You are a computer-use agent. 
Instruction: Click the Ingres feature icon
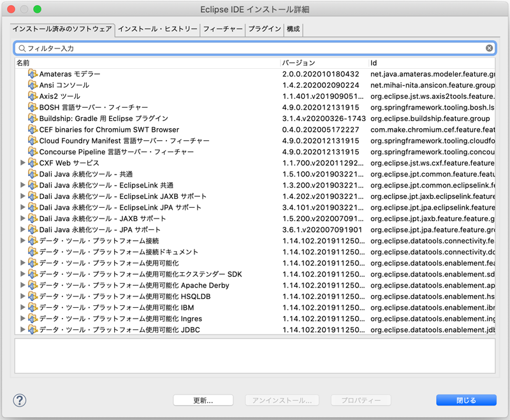(33, 319)
